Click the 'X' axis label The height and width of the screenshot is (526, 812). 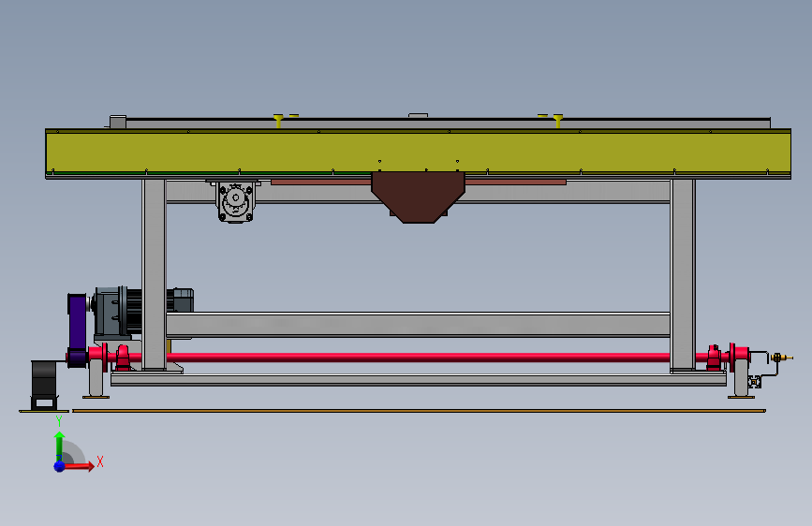pos(100,461)
